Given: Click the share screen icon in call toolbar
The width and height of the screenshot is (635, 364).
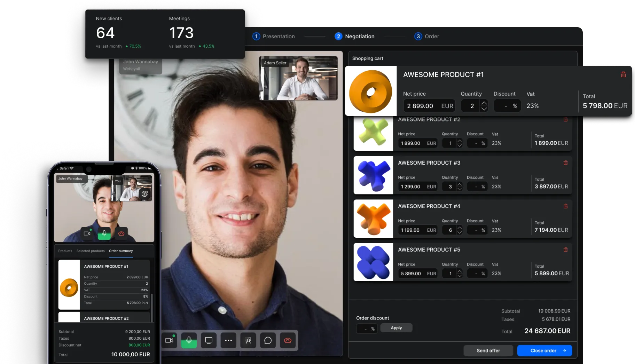Looking at the screenshot, I should tap(209, 340).
